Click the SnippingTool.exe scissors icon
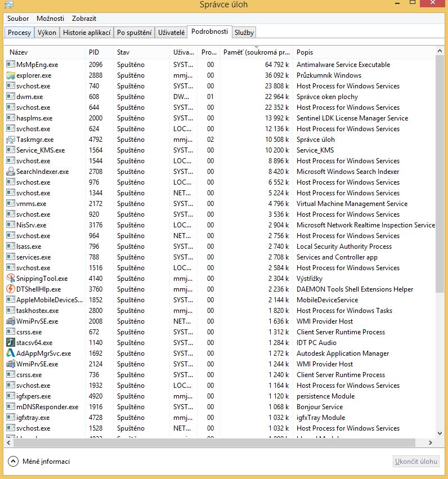The height and width of the screenshot is (479, 448). coord(11,278)
